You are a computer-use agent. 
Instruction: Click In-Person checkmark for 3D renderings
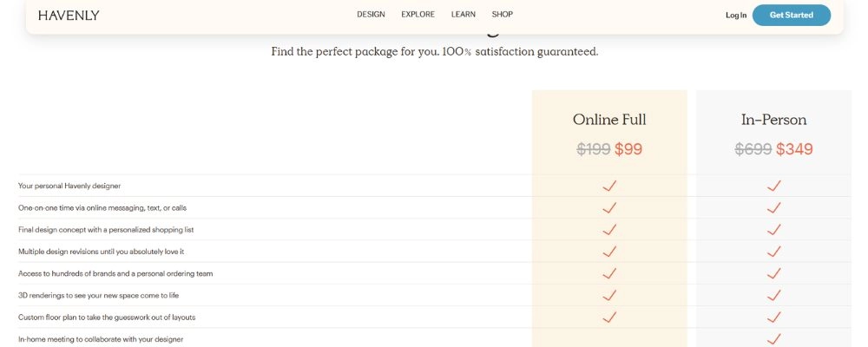click(774, 295)
